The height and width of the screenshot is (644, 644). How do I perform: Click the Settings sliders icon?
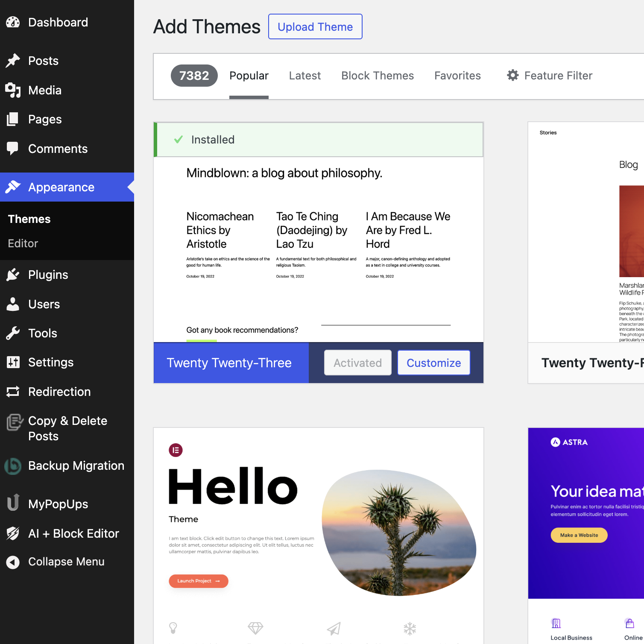[x=13, y=362]
